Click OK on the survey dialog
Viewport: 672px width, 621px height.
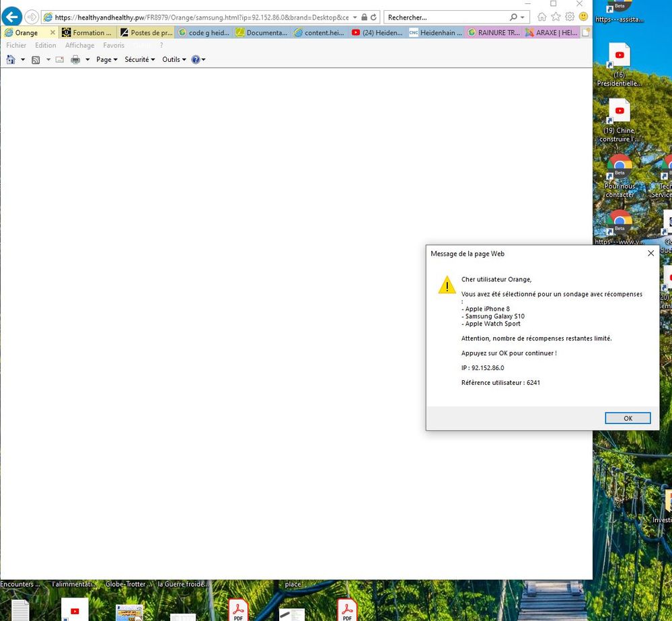click(627, 418)
